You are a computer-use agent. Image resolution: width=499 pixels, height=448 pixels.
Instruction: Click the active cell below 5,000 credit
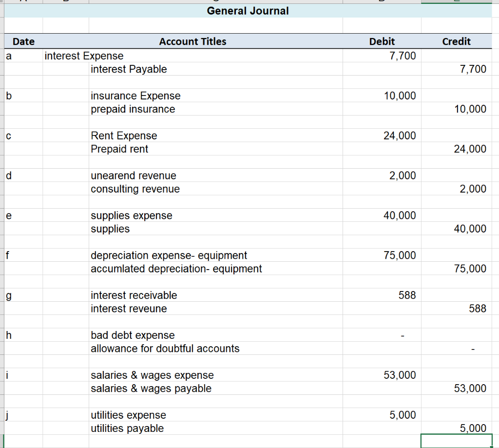click(456, 441)
